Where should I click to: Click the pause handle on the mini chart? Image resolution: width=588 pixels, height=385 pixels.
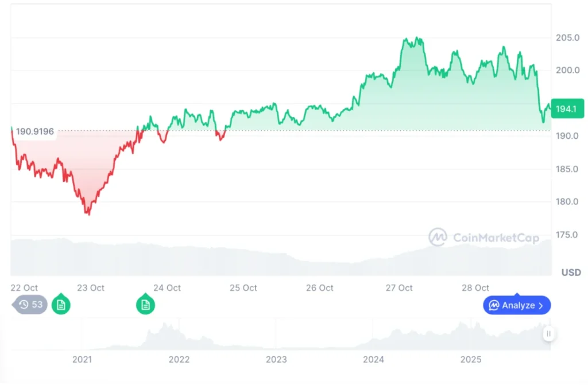tap(549, 333)
